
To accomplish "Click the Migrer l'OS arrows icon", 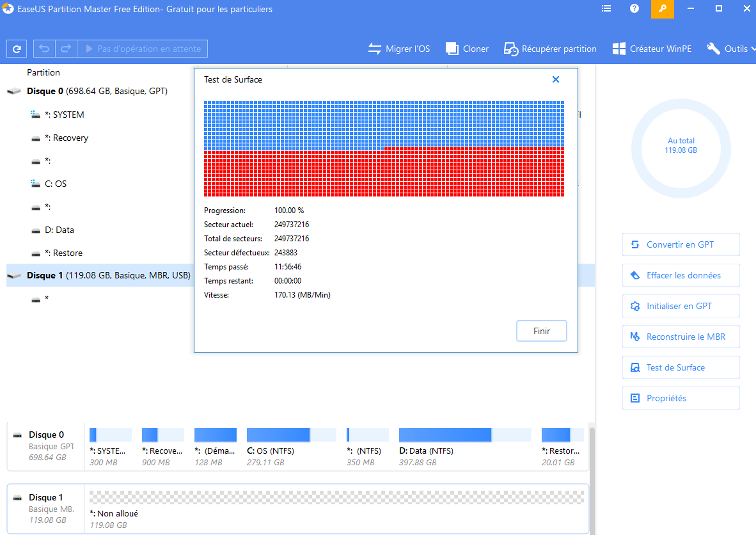I will coord(374,49).
